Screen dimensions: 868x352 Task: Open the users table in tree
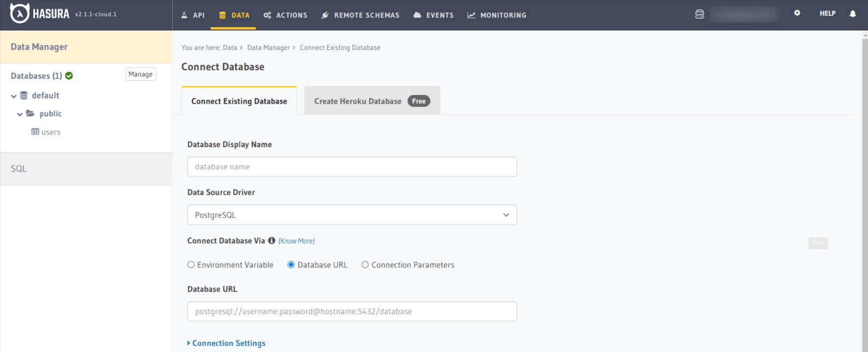[x=51, y=132]
